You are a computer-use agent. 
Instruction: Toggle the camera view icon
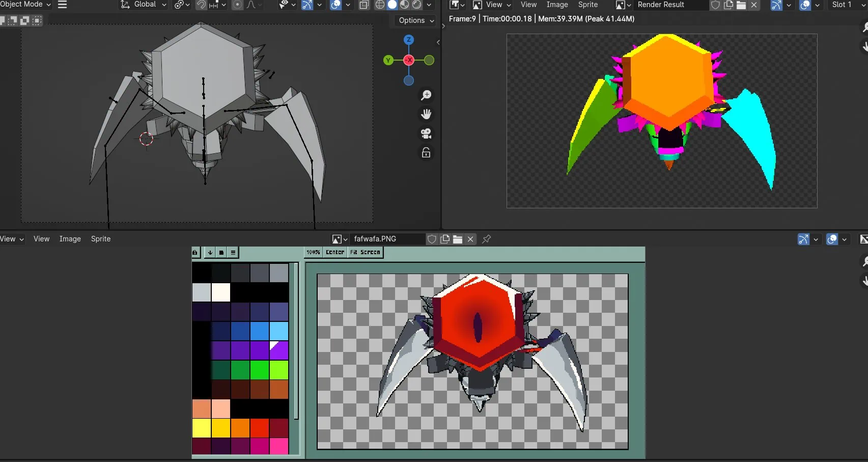(426, 133)
